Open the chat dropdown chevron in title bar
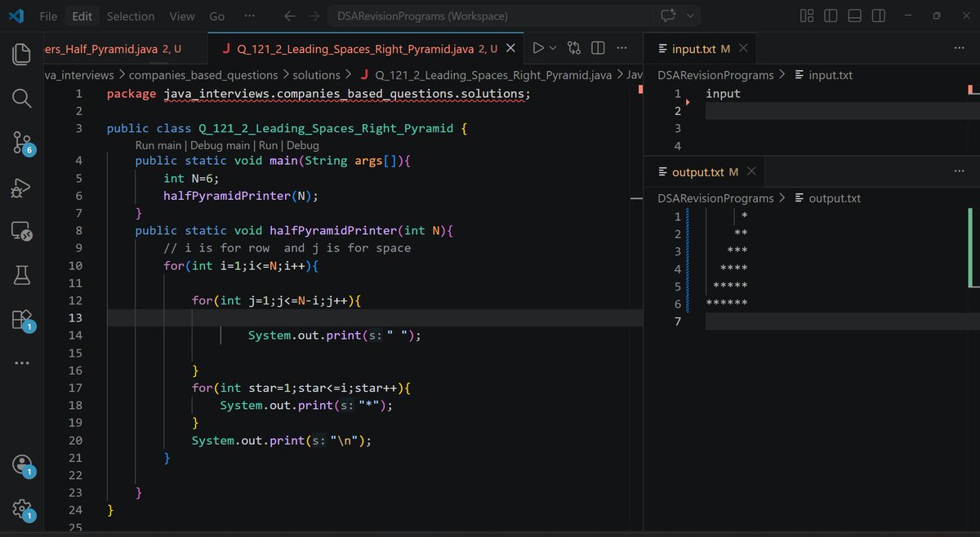This screenshot has height=537, width=980. (691, 16)
